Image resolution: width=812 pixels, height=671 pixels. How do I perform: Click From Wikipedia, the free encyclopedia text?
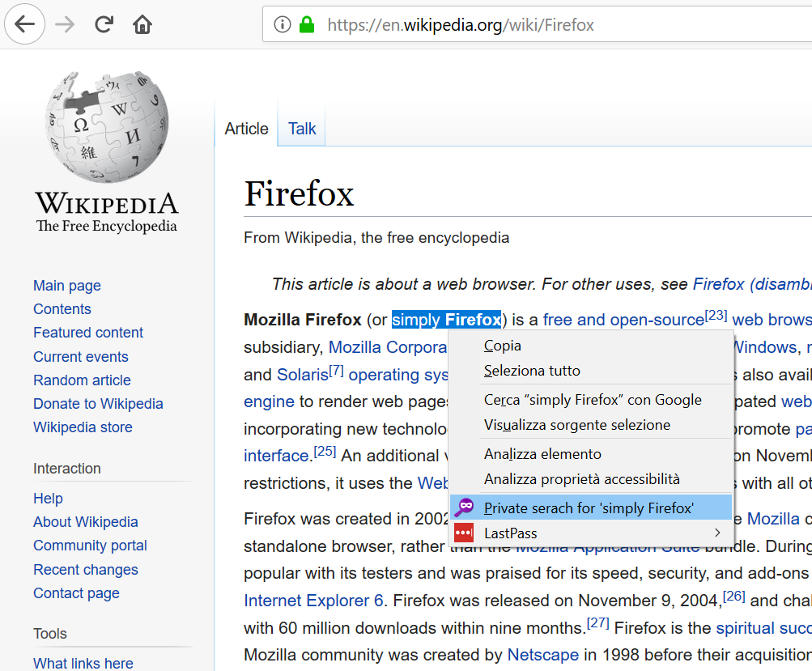pyautogui.click(x=376, y=238)
